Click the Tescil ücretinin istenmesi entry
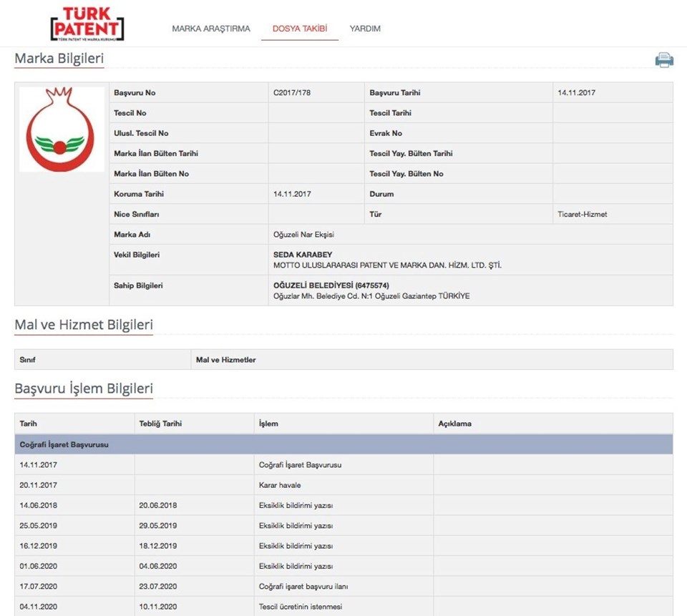 click(x=300, y=607)
